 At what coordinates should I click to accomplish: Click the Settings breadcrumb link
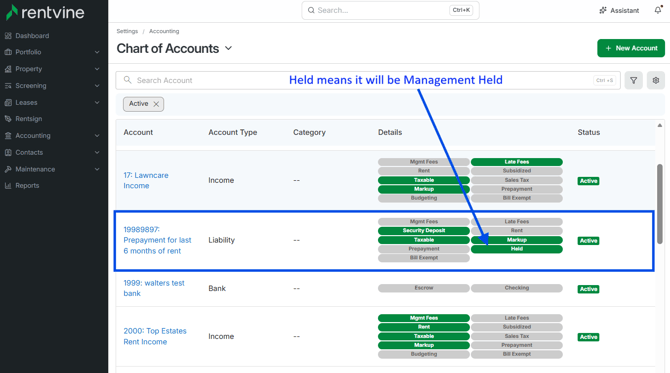coord(127,31)
